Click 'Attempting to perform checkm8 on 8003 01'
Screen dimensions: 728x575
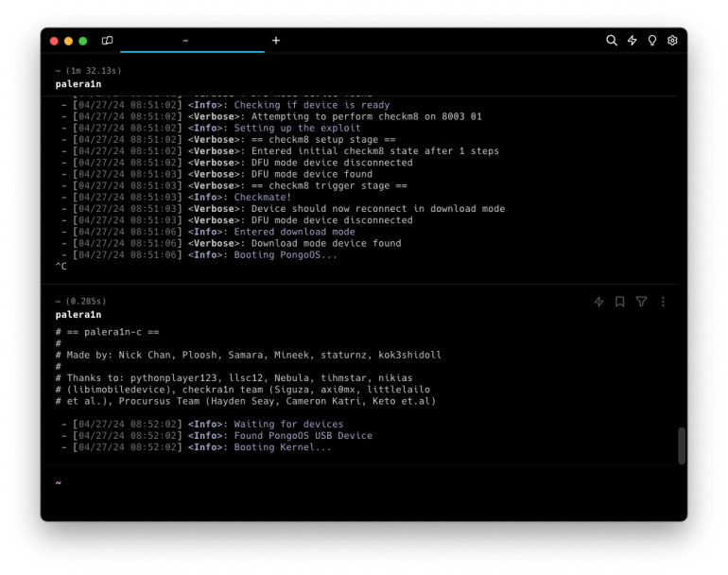(367, 116)
